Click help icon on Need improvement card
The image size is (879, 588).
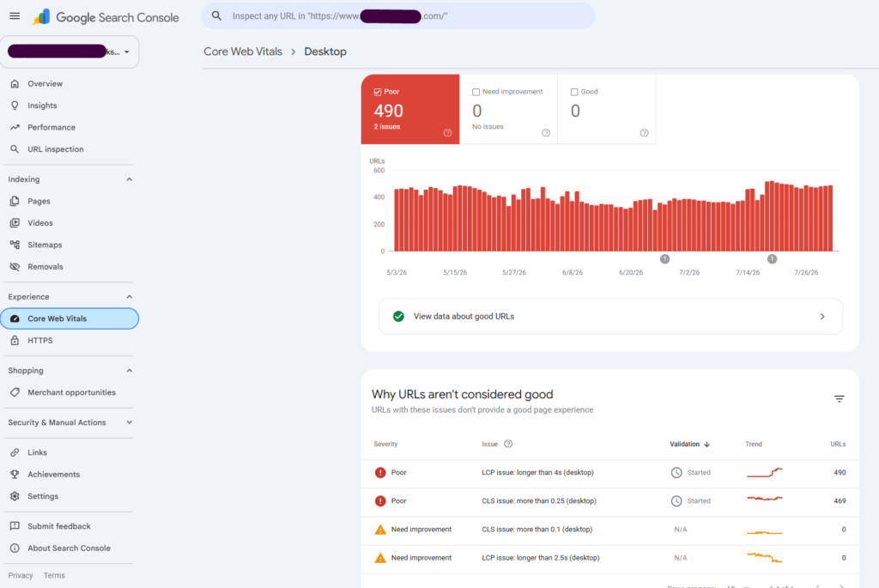tap(546, 133)
